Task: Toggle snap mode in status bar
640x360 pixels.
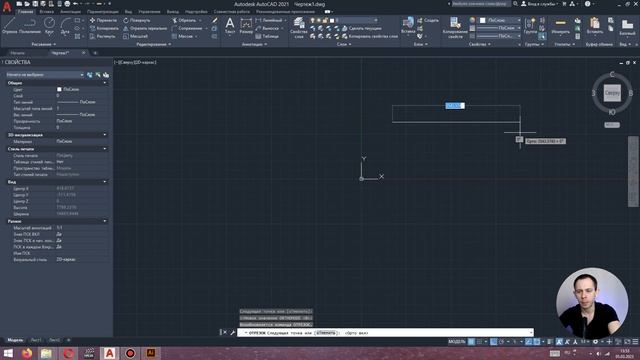Action: coord(480,342)
